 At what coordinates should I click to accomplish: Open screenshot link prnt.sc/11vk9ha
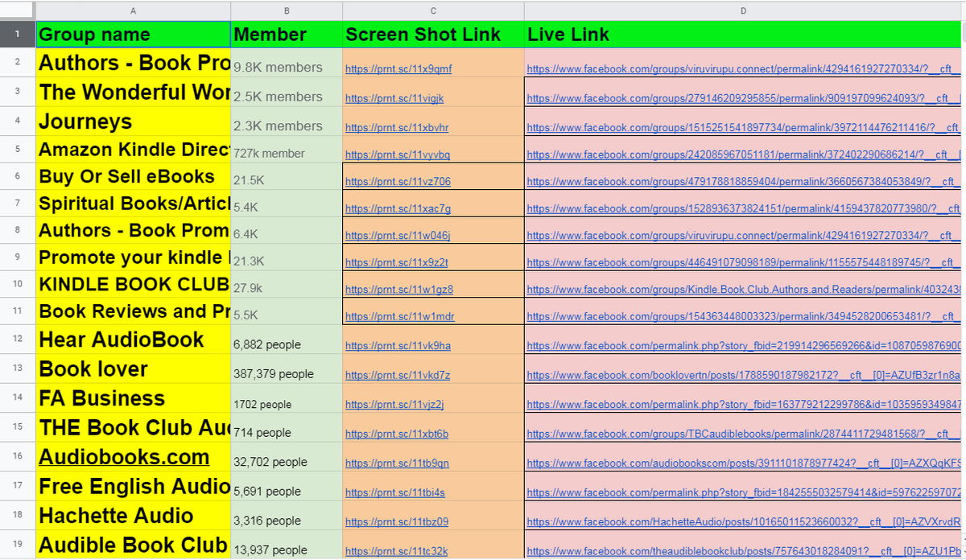pos(398,346)
